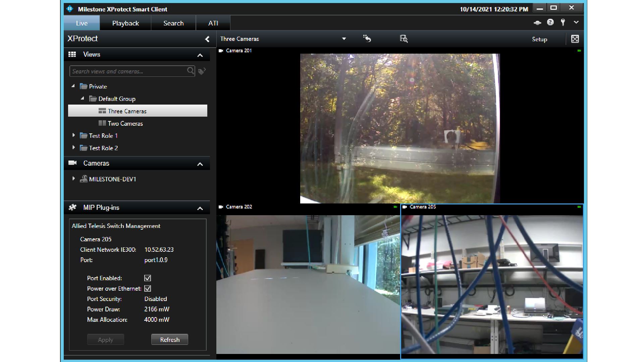644x362 pixels.
Task: Expand the Test Role 1 folder
Action: tap(73, 135)
